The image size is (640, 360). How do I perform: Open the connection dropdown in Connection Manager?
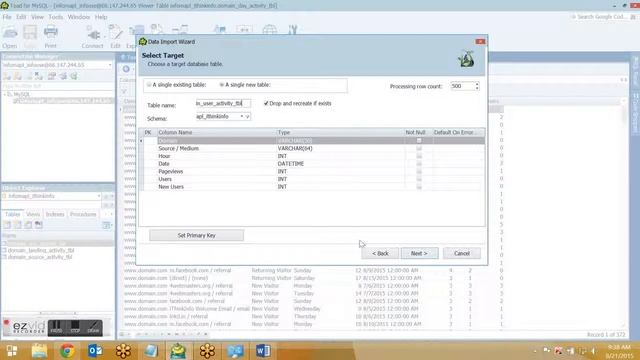click(110, 65)
